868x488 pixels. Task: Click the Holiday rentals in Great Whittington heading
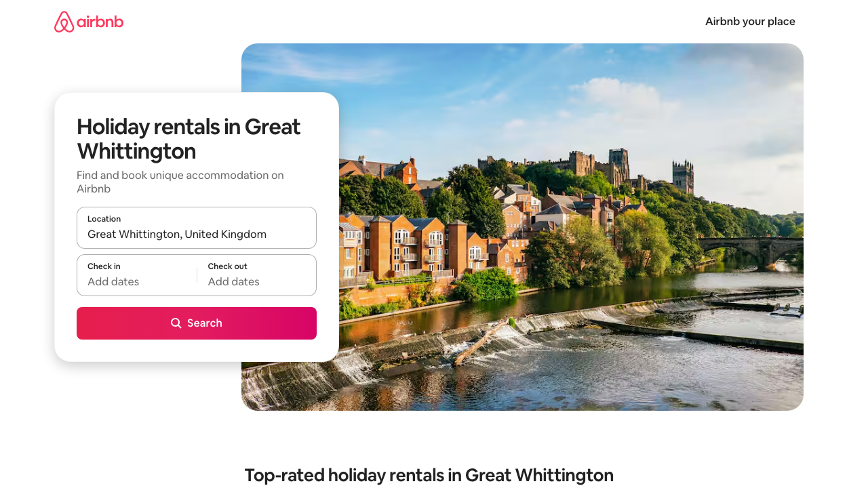(x=189, y=138)
